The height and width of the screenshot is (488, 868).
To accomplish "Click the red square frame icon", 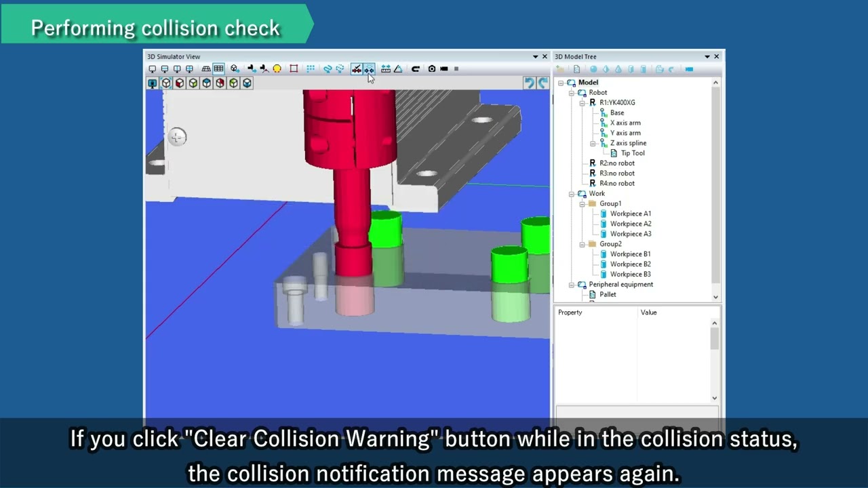I will 294,68.
